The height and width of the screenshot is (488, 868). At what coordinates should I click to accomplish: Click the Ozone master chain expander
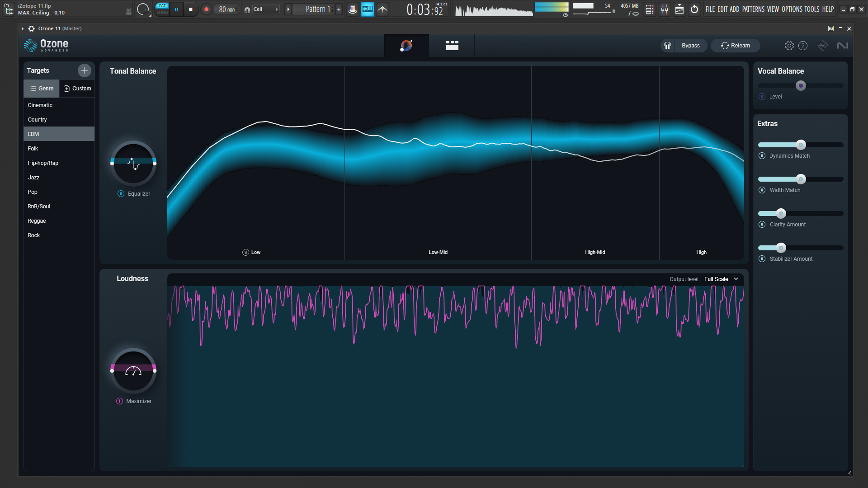click(x=22, y=28)
